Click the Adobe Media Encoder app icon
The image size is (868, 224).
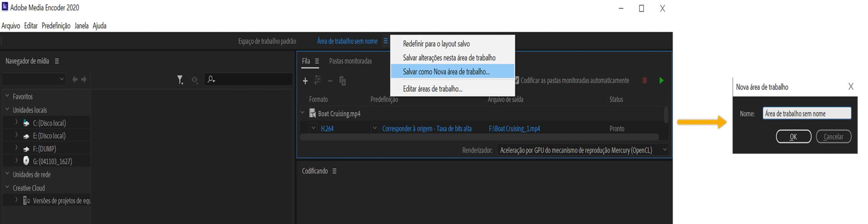(5, 6)
